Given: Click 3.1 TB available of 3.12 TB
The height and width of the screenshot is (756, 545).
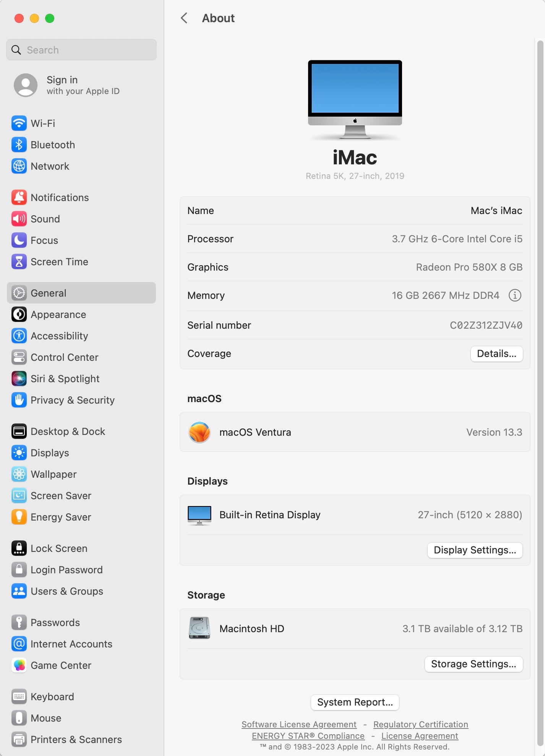Looking at the screenshot, I should pos(462,629).
